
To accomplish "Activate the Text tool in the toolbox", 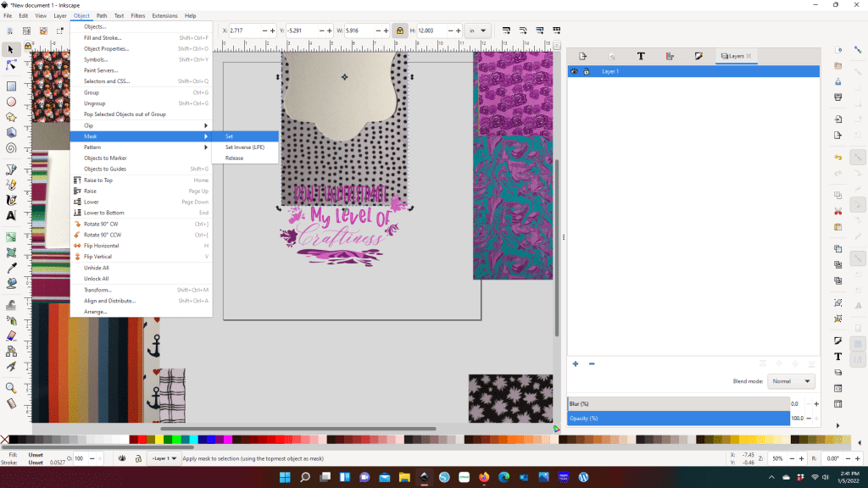I will (x=11, y=216).
